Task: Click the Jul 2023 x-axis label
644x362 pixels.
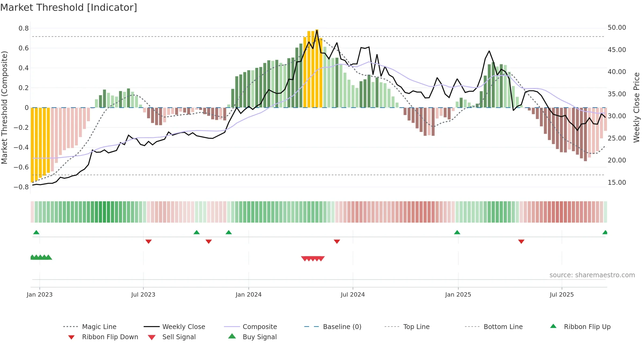Action: 143,294
